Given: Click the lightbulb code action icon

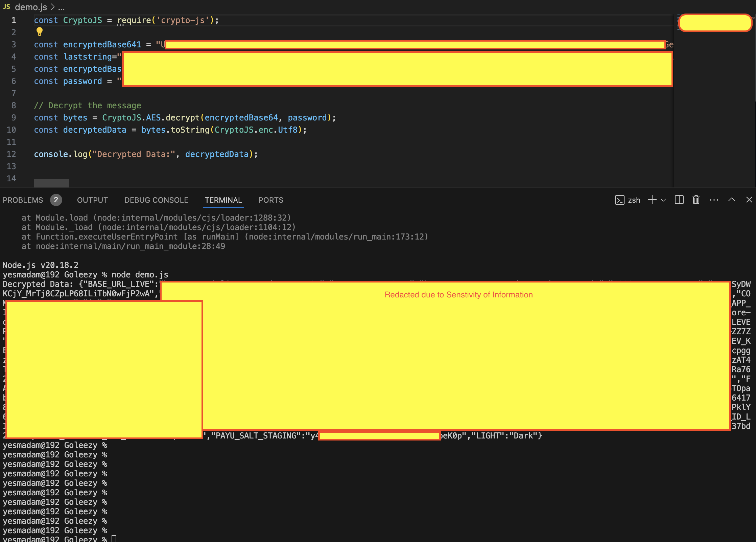Looking at the screenshot, I should coord(40,32).
